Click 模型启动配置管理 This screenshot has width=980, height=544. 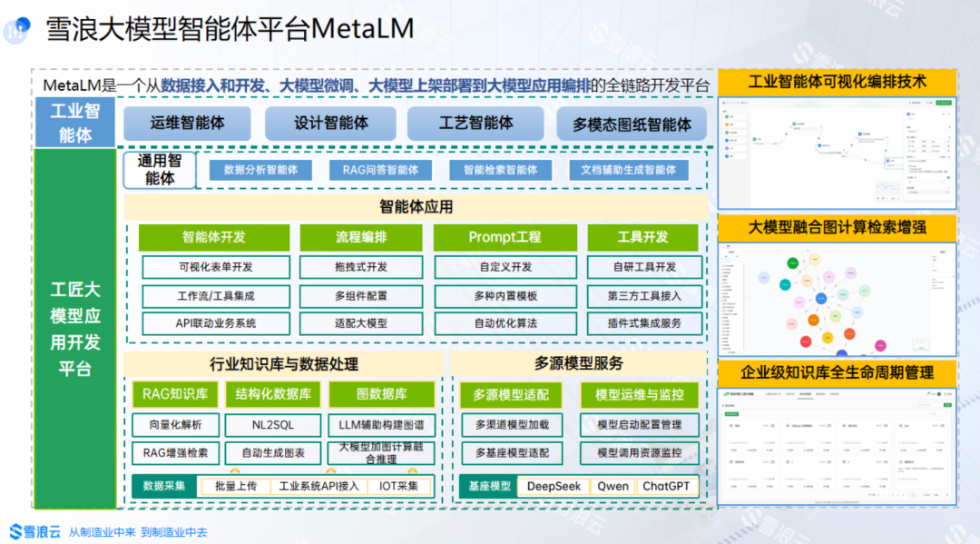[640, 424]
